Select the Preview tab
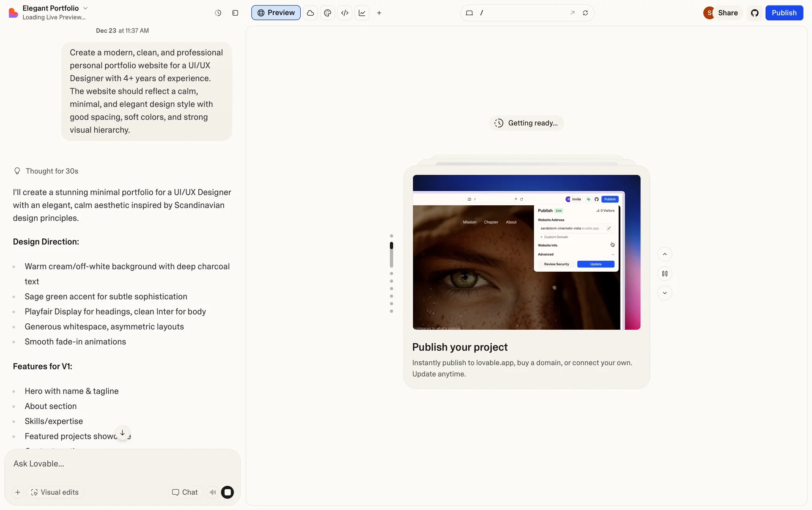The height and width of the screenshot is (510, 812). pyautogui.click(x=276, y=13)
